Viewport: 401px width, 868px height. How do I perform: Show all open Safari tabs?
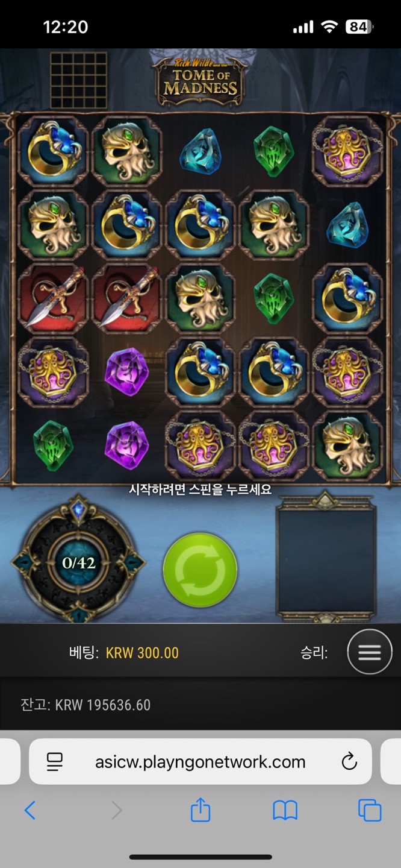click(x=370, y=810)
